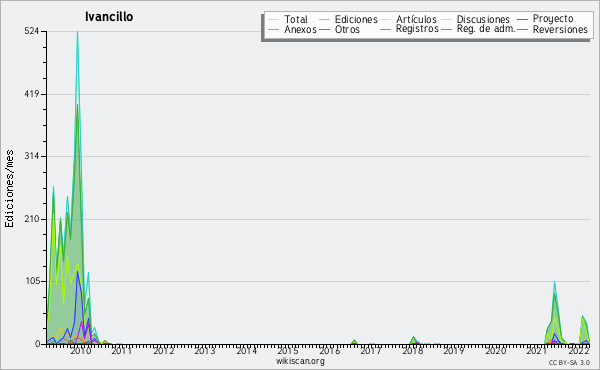Click the 2022 x-axis label

coord(579,350)
